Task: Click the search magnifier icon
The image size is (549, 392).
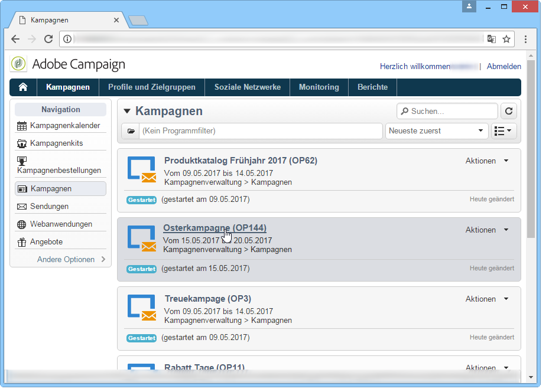Action: pyautogui.click(x=404, y=111)
